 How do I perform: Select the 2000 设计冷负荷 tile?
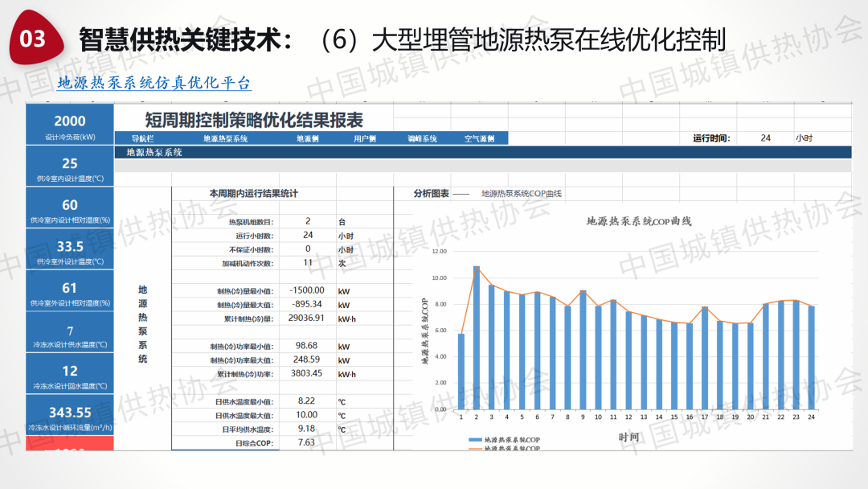pyautogui.click(x=70, y=125)
